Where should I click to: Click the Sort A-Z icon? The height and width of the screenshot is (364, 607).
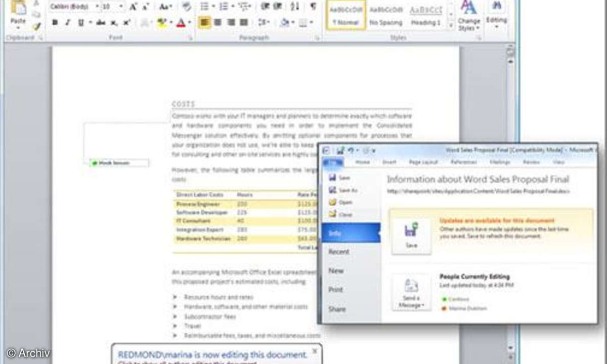click(x=295, y=7)
